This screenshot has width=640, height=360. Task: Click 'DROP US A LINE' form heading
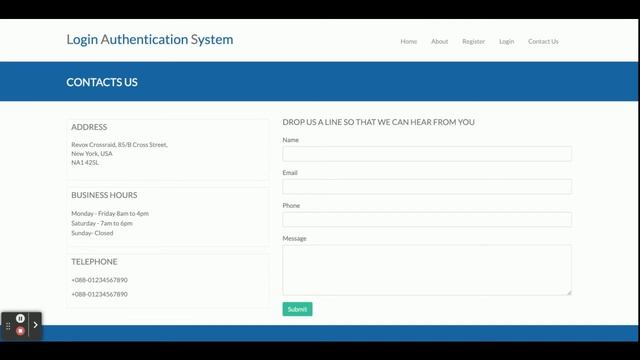378,122
